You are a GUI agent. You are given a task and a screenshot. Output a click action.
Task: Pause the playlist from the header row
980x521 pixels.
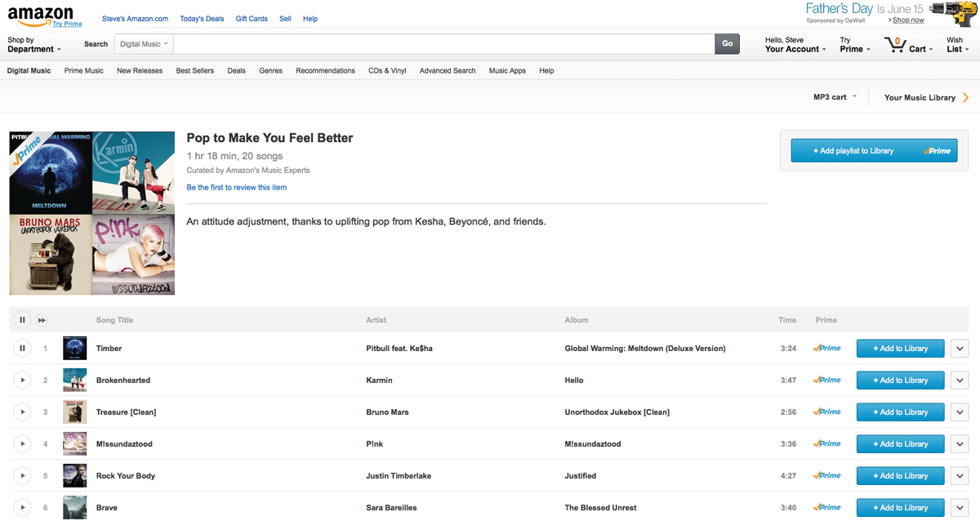click(x=22, y=320)
